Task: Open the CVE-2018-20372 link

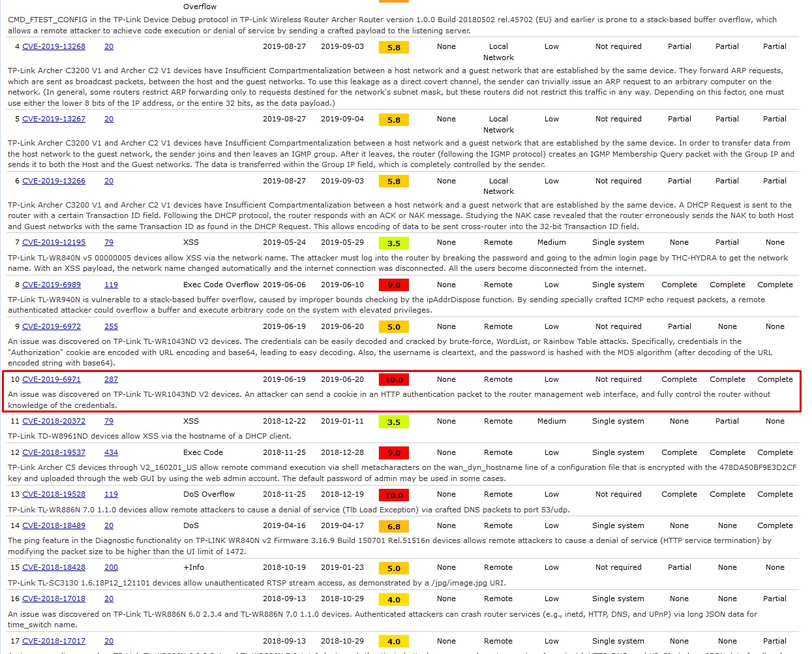Action: coord(53,421)
